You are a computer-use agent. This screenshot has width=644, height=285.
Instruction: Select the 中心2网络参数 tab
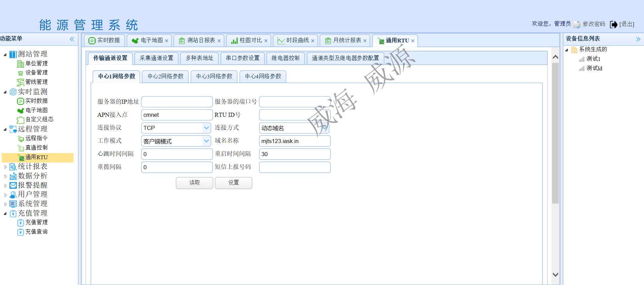tap(165, 76)
